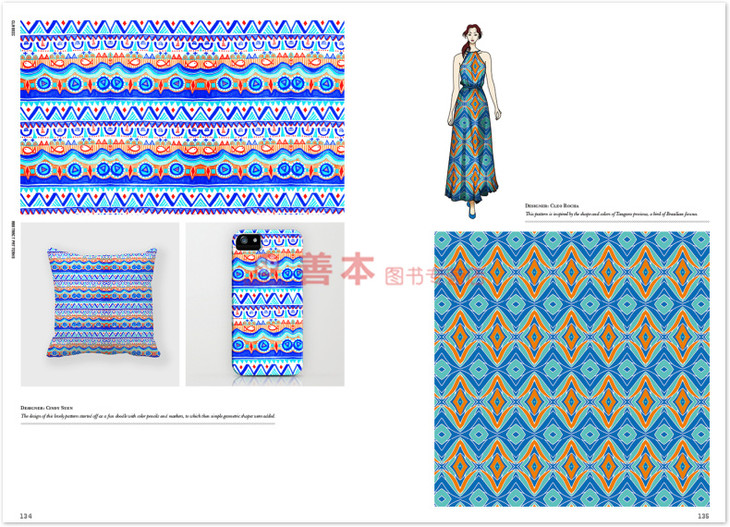730x527 pixels.
Task: Click the model's blue shoes
Action: [x=470, y=212]
